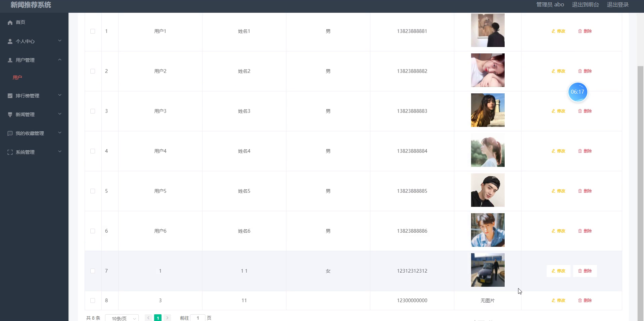The width and height of the screenshot is (644, 321).
Task: Tick the checkbox for row 用户3
Action: (x=93, y=111)
